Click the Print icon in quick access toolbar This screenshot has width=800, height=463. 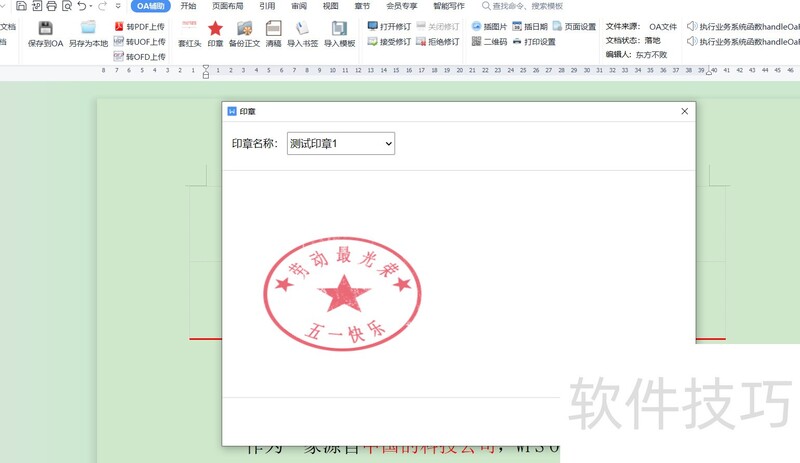(52, 6)
